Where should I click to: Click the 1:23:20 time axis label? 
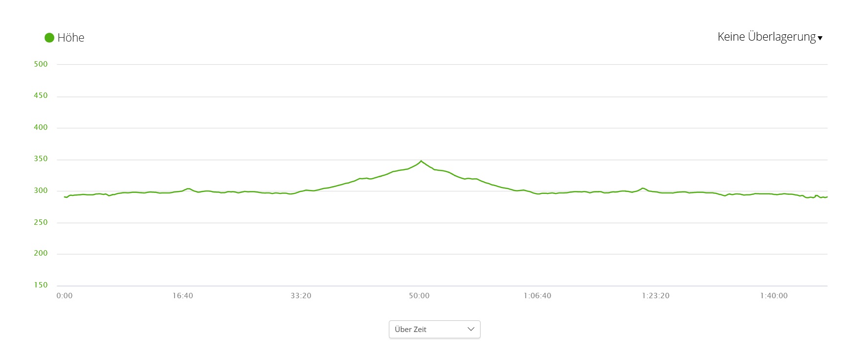click(x=656, y=296)
